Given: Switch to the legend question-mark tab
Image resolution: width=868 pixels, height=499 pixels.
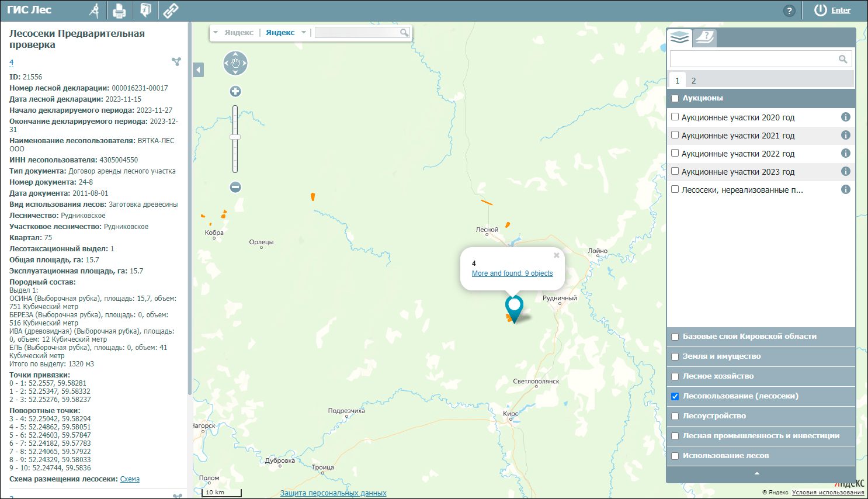Looking at the screenshot, I should click(705, 38).
